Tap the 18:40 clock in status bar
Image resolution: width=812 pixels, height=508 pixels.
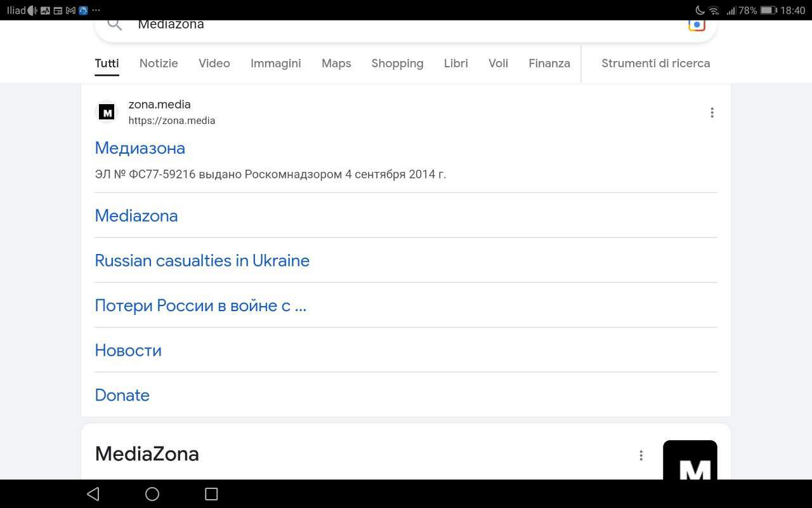(793, 10)
